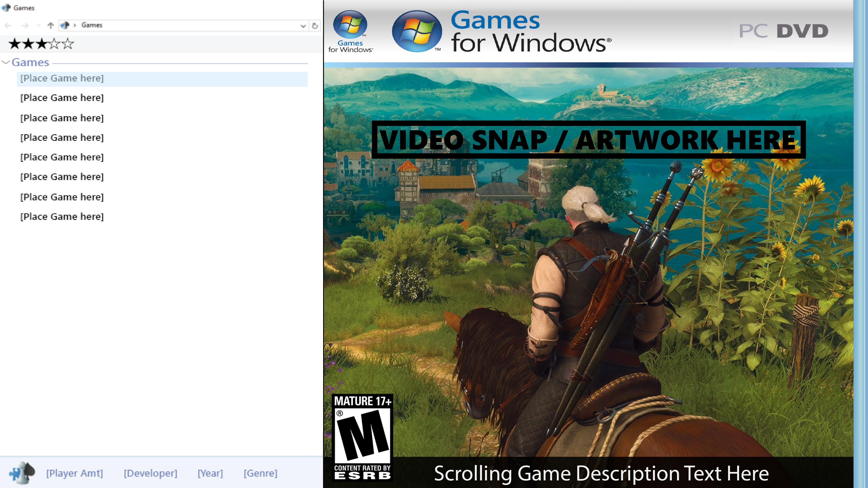Click the small Games for Windows logo
This screenshot has width=868, height=488.
350,32
